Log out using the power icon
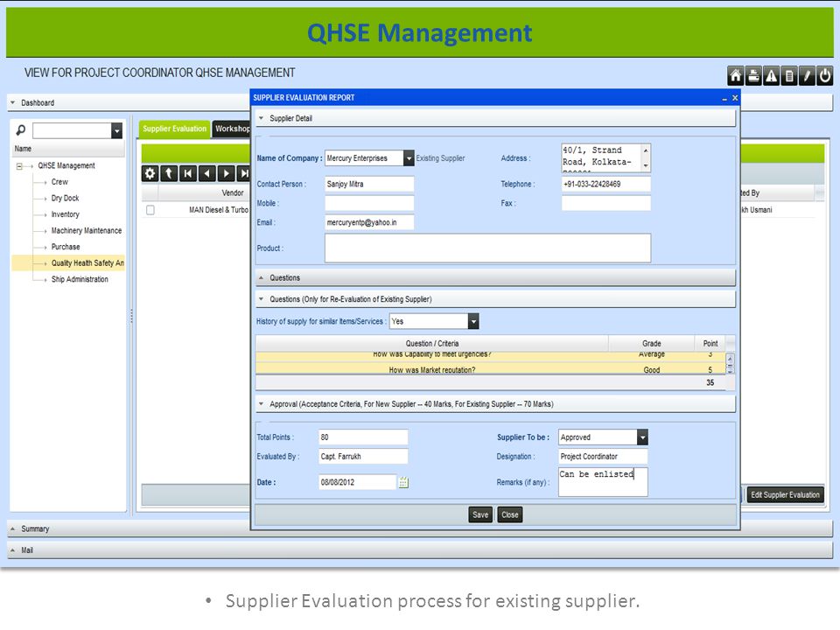The height and width of the screenshot is (630, 840). (x=824, y=75)
